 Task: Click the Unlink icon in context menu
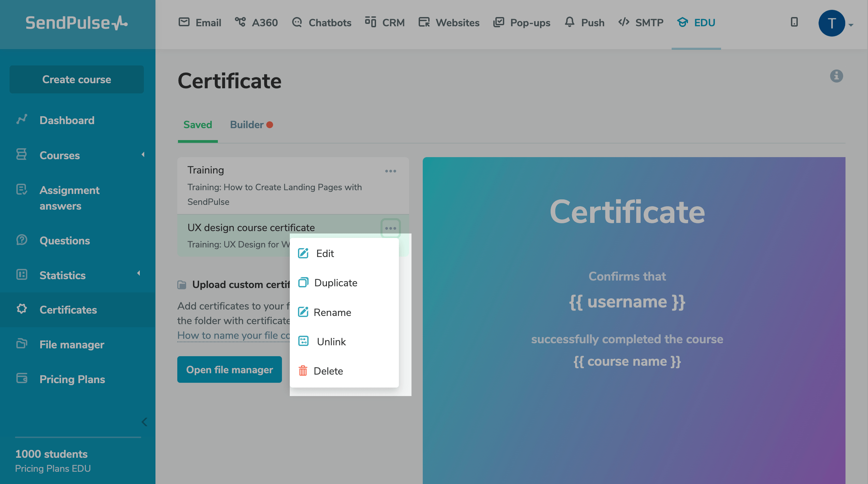click(x=303, y=341)
